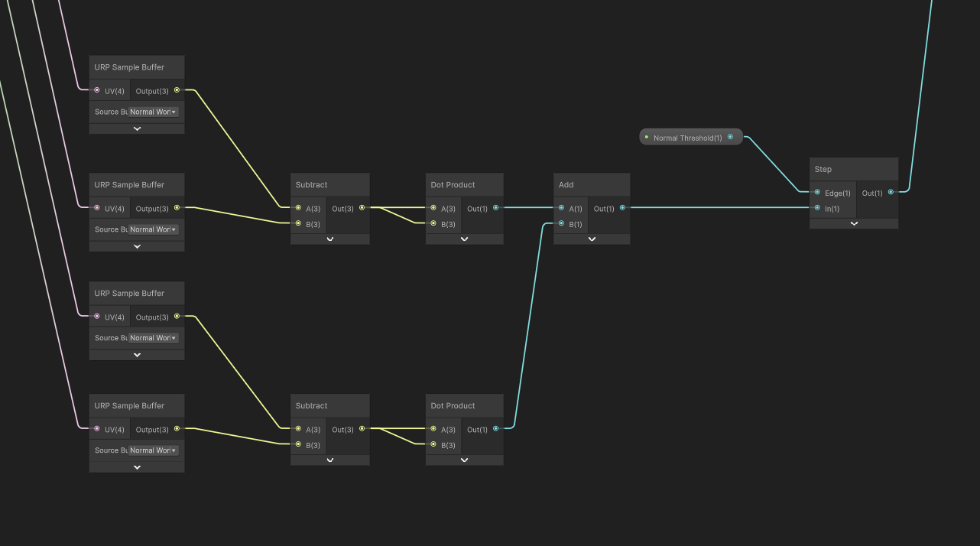Click the B(1) input port on the Add node
Screen dimensions: 980x546
pyautogui.click(x=561, y=223)
